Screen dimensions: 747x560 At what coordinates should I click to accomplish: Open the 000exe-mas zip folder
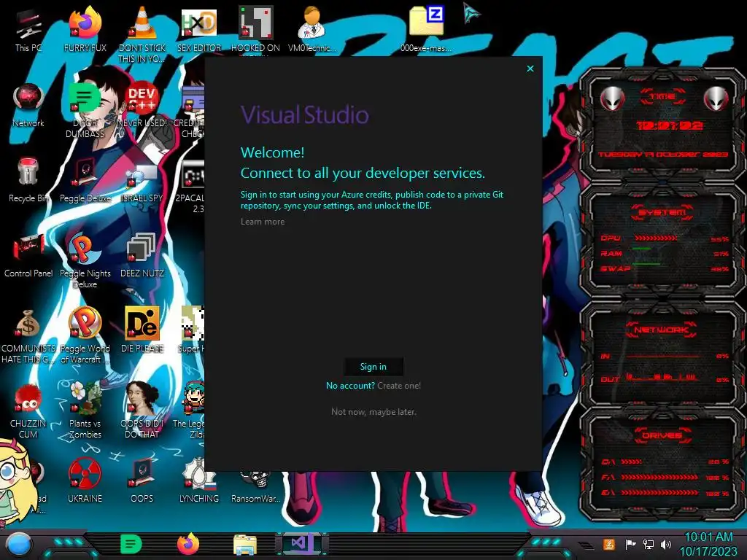click(426, 29)
